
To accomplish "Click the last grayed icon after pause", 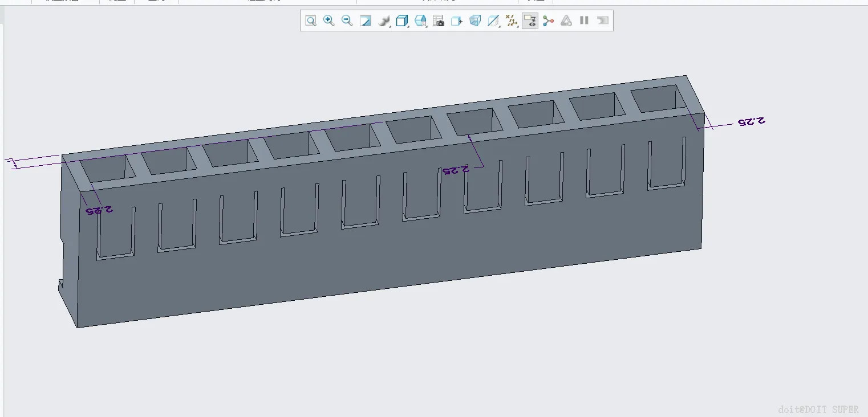I will (603, 21).
